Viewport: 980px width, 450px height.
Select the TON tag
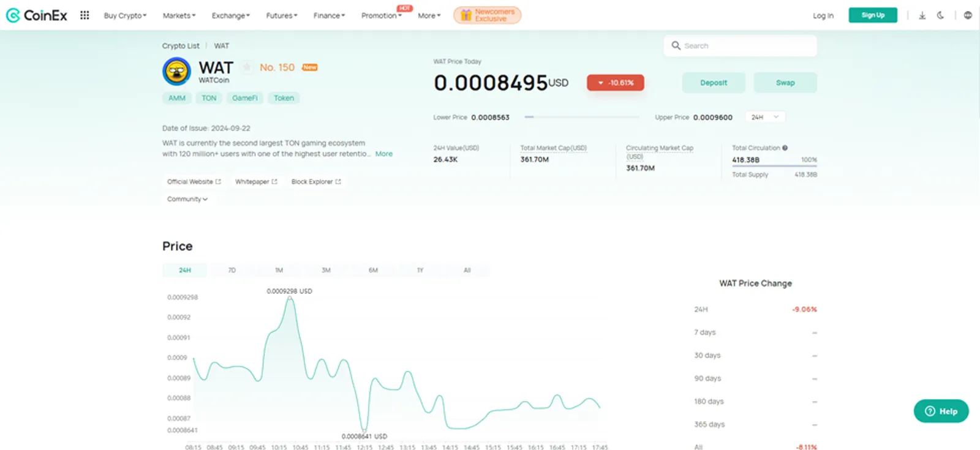click(x=209, y=98)
